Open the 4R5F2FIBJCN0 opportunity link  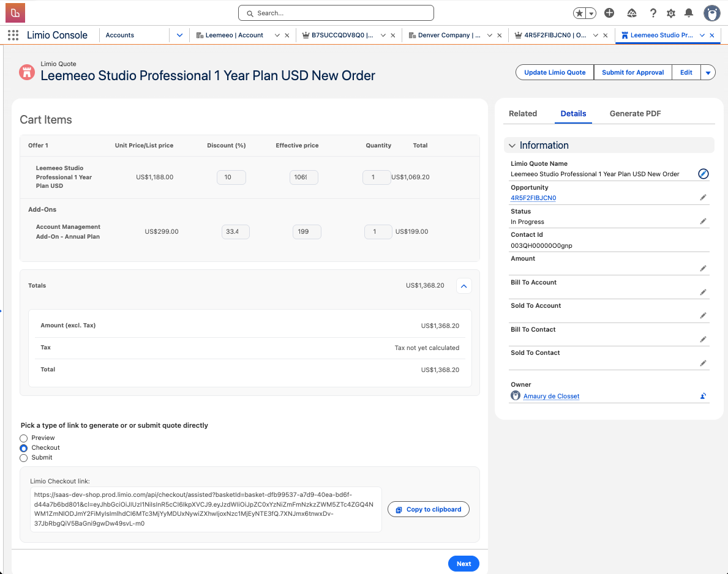[x=533, y=198]
